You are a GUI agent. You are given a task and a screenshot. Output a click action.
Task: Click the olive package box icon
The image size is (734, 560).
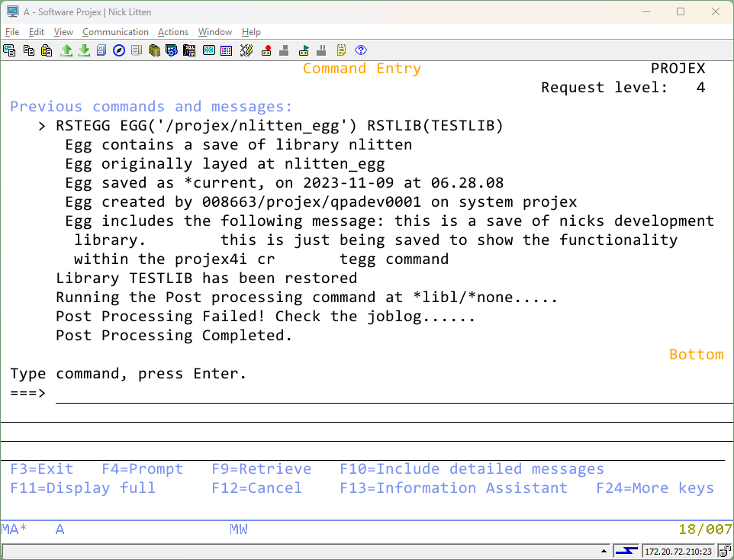[x=154, y=50]
